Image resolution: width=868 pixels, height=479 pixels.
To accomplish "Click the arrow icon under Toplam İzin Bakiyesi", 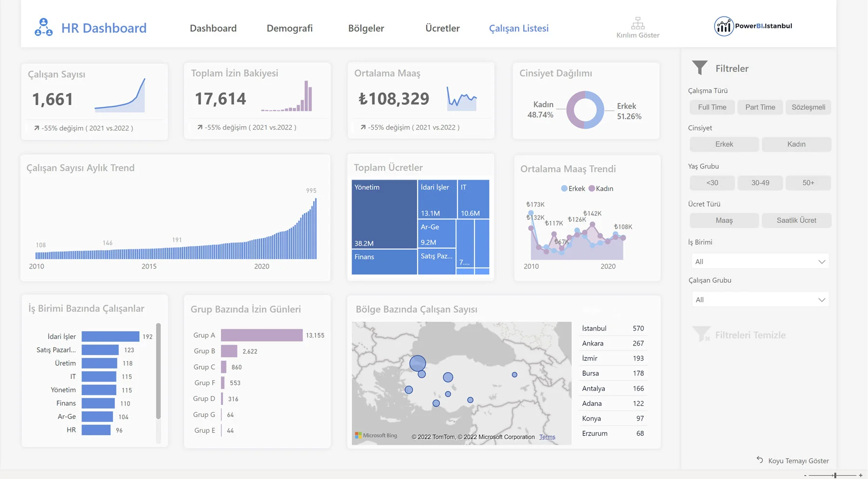I will [200, 127].
